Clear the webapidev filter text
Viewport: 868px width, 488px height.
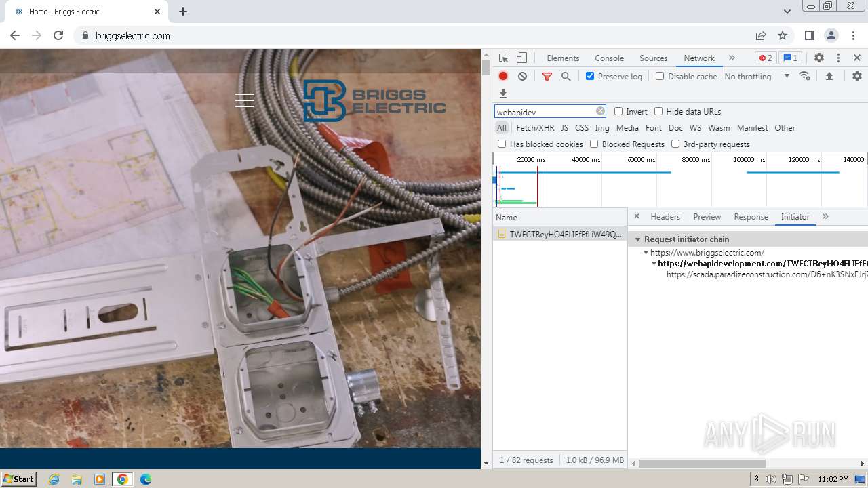tap(600, 111)
